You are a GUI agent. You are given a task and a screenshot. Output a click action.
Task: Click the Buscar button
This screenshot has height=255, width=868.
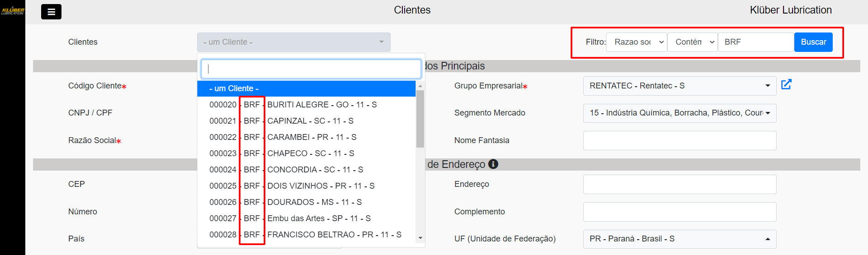coord(813,42)
